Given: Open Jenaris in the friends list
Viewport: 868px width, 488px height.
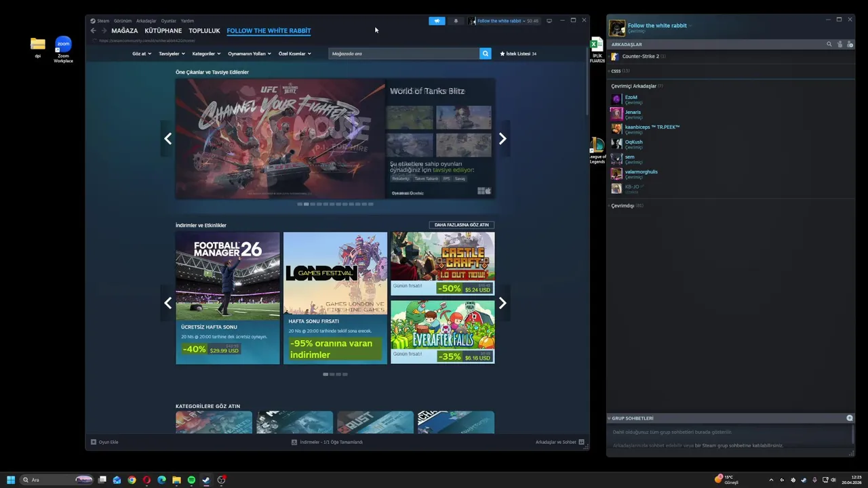Looking at the screenshot, I should tap(633, 114).
